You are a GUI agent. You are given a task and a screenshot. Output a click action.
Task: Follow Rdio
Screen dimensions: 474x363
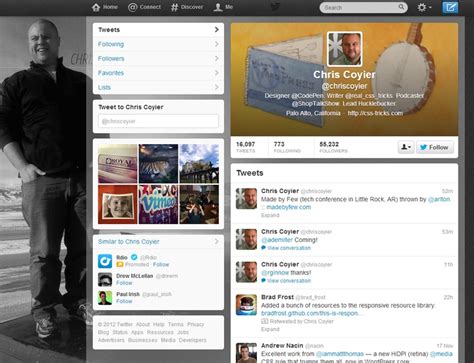[x=161, y=264]
